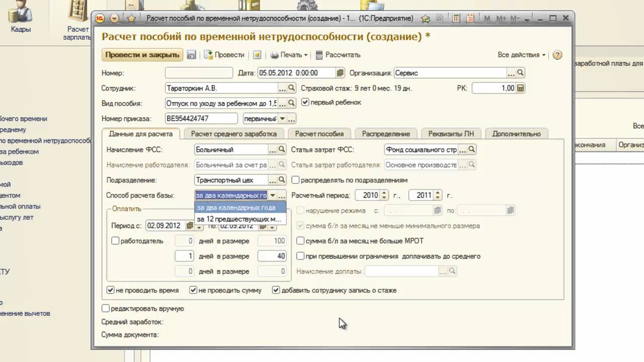Open the Печать print menu
Image resolution: width=644 pixels, height=362 pixels.
click(x=289, y=55)
